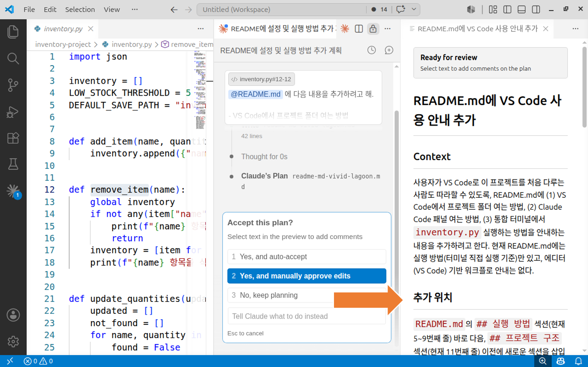Close the inventory.py tab
Screen dimensions: 588x367
(91, 29)
